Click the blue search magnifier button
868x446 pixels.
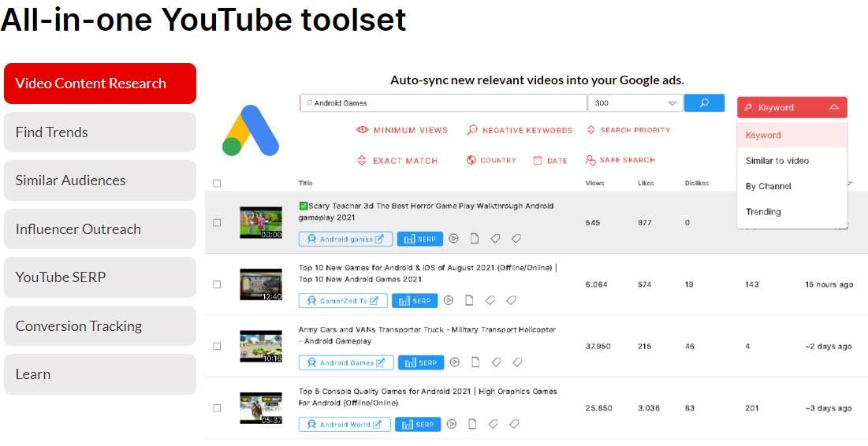(704, 103)
